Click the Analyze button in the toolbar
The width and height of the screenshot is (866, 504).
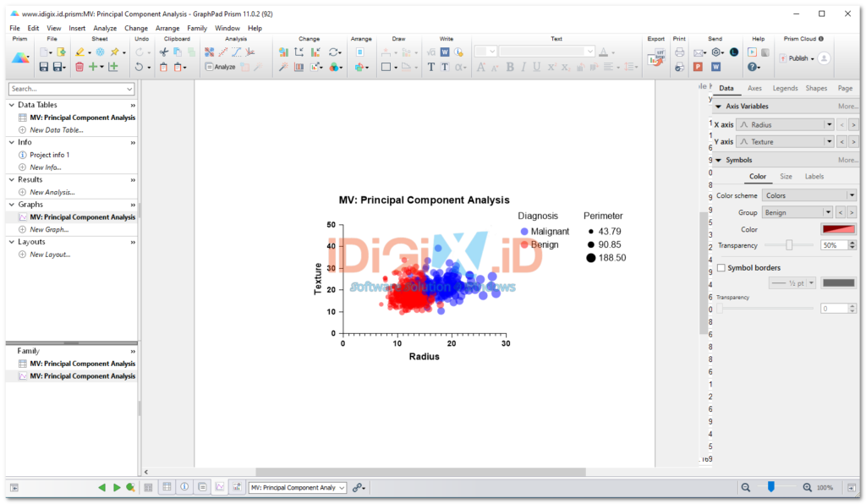pyautogui.click(x=221, y=67)
